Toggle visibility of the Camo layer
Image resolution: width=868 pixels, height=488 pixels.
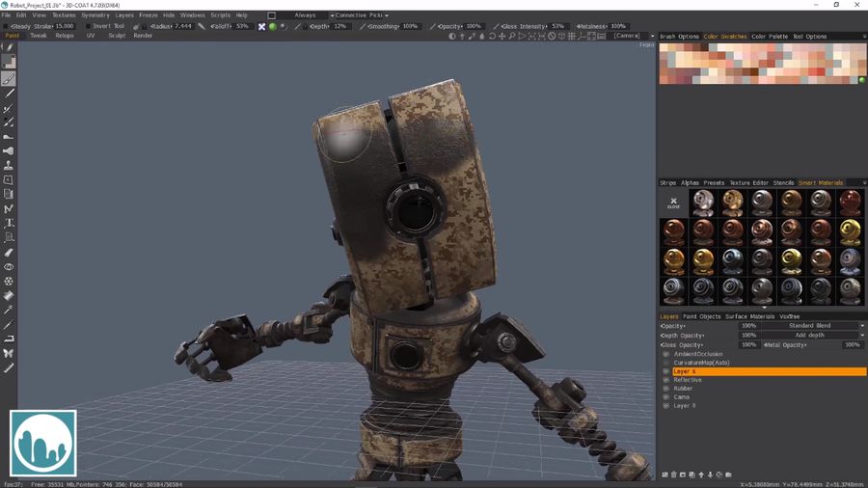tap(665, 397)
